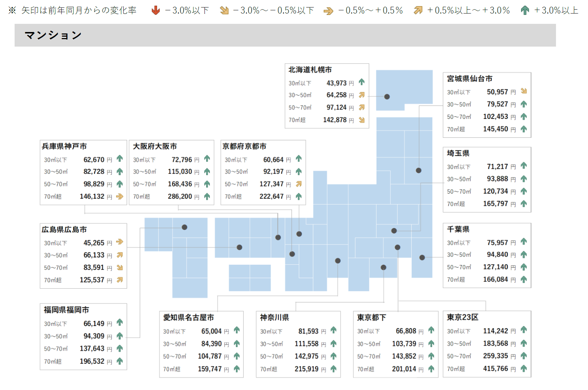Viewport: 588px width, 390px height.
Task: Click the 大阪府大阪市 panel title
Action: [155, 146]
